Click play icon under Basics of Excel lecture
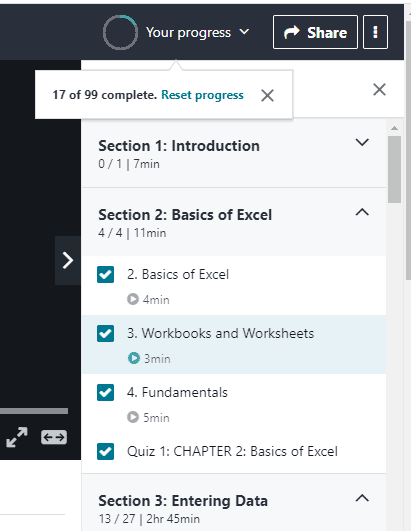Image resolution: width=411 pixels, height=531 pixels. tap(133, 299)
